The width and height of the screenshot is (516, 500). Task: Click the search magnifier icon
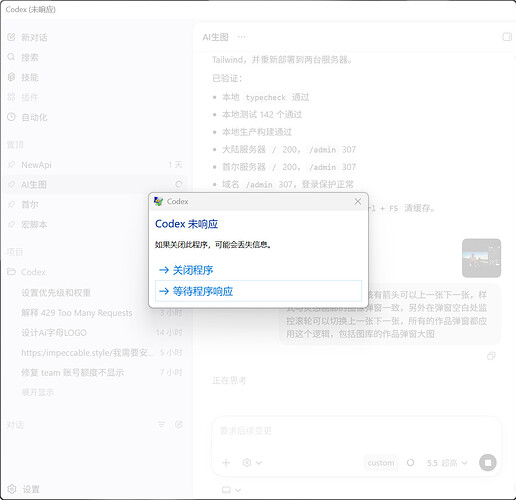click(x=11, y=57)
